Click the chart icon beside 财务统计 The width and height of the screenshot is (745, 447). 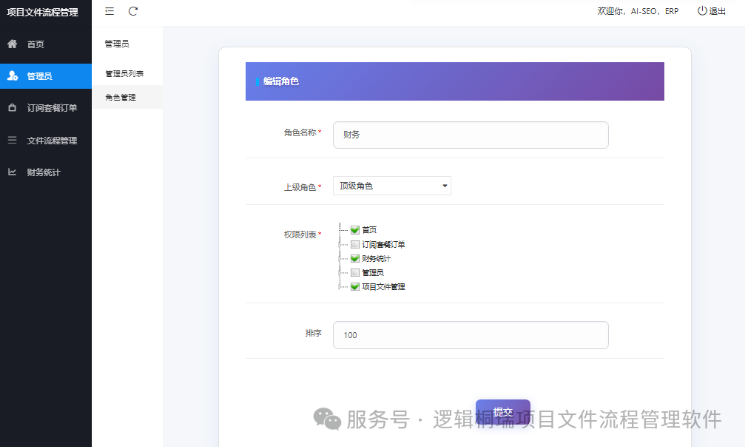pos(12,172)
